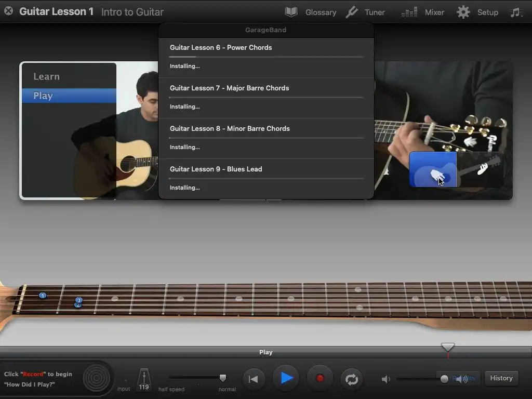Click progress bar for Guitar Lesson 6
The image size is (532, 399).
[x=267, y=57]
